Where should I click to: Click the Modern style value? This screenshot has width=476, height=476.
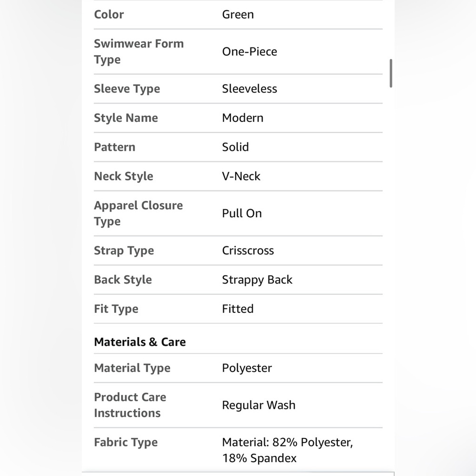point(243,118)
